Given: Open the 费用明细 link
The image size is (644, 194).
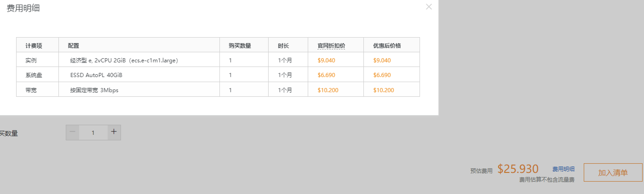Looking at the screenshot, I should (563, 169).
